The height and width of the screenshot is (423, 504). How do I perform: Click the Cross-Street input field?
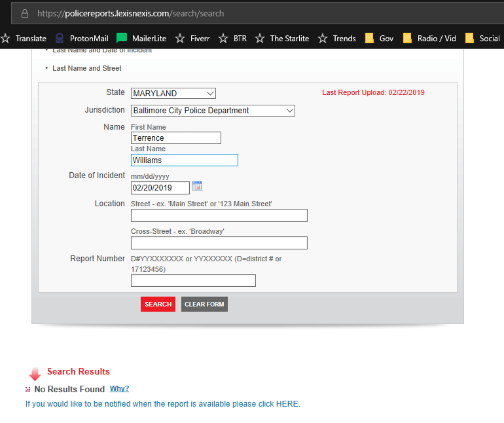click(x=219, y=243)
